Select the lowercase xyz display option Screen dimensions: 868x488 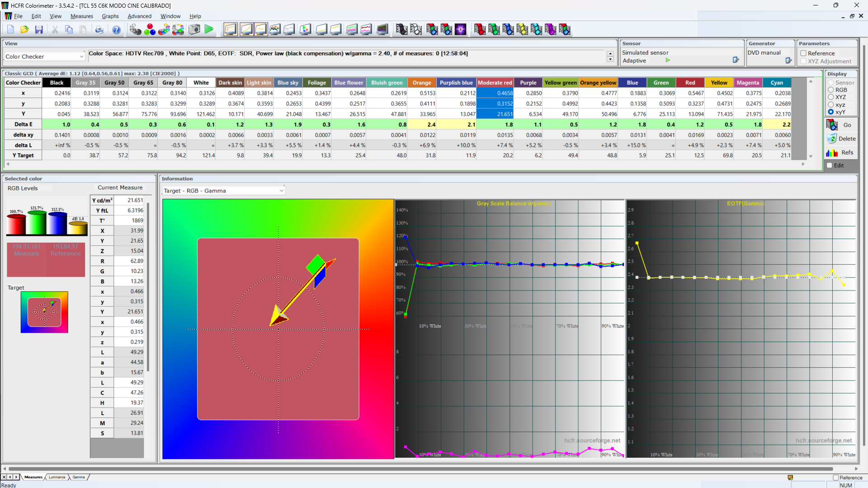[x=831, y=105]
